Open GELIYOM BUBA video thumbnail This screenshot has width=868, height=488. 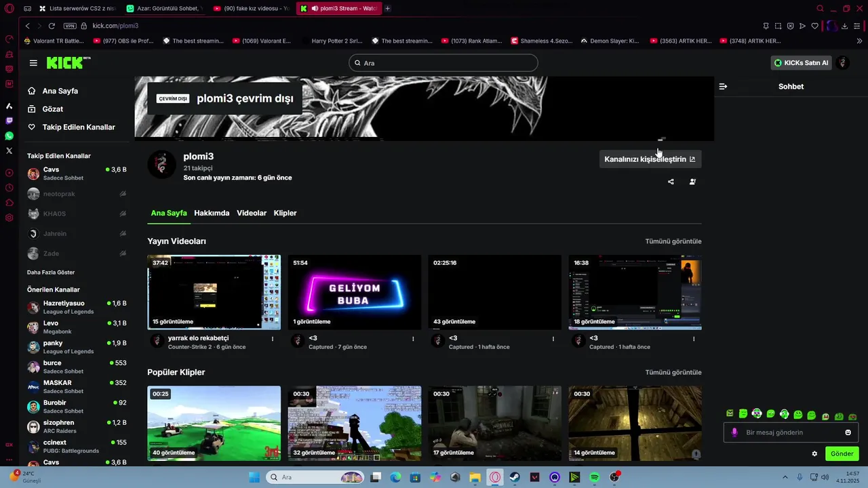(355, 293)
